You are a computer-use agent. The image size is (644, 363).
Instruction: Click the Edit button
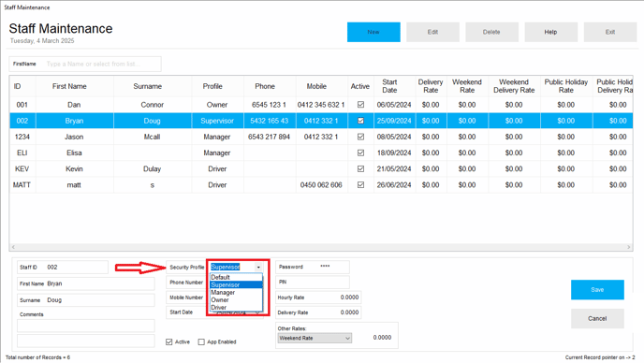click(432, 32)
